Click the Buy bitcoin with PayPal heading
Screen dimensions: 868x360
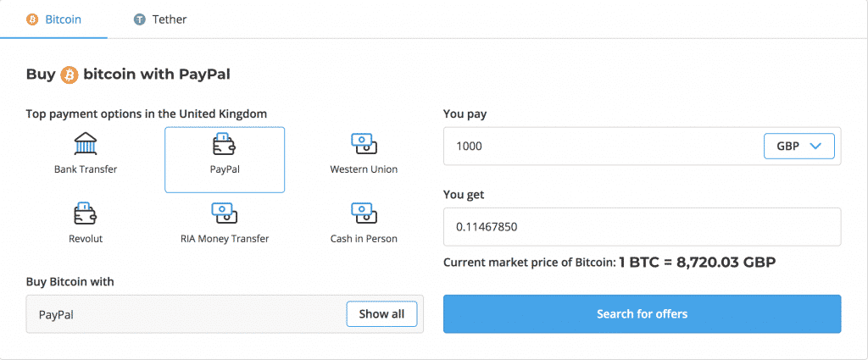point(128,75)
